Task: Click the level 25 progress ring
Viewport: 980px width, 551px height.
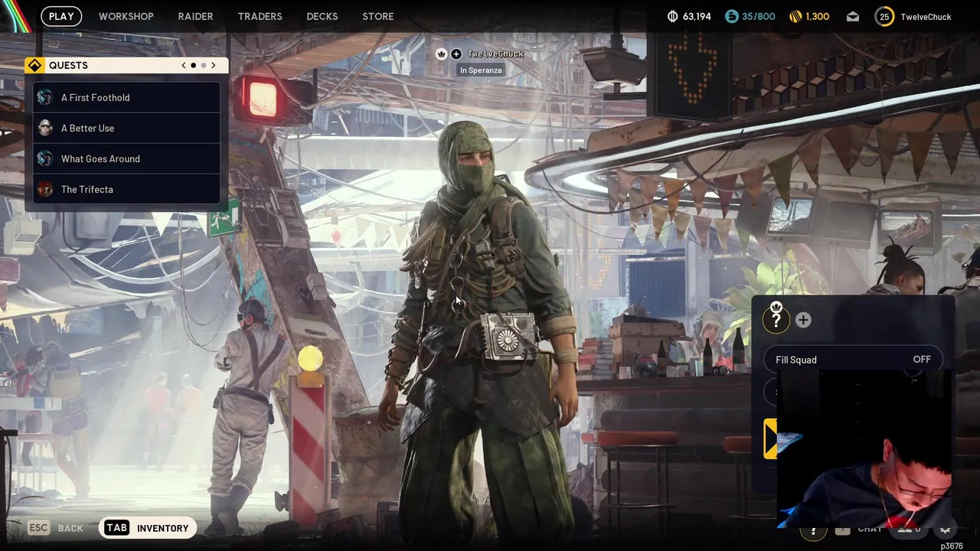Action: pyautogui.click(x=884, y=17)
